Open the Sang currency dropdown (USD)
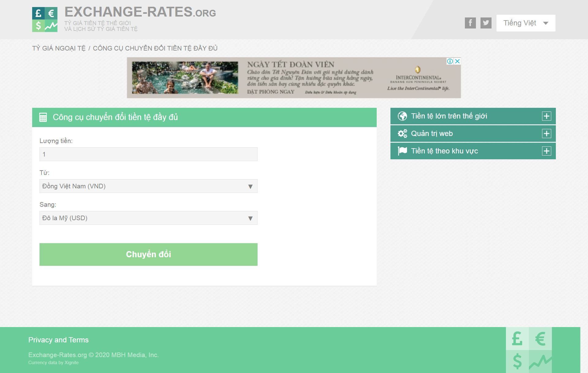Screen dimensions: 588x373 coord(148,218)
